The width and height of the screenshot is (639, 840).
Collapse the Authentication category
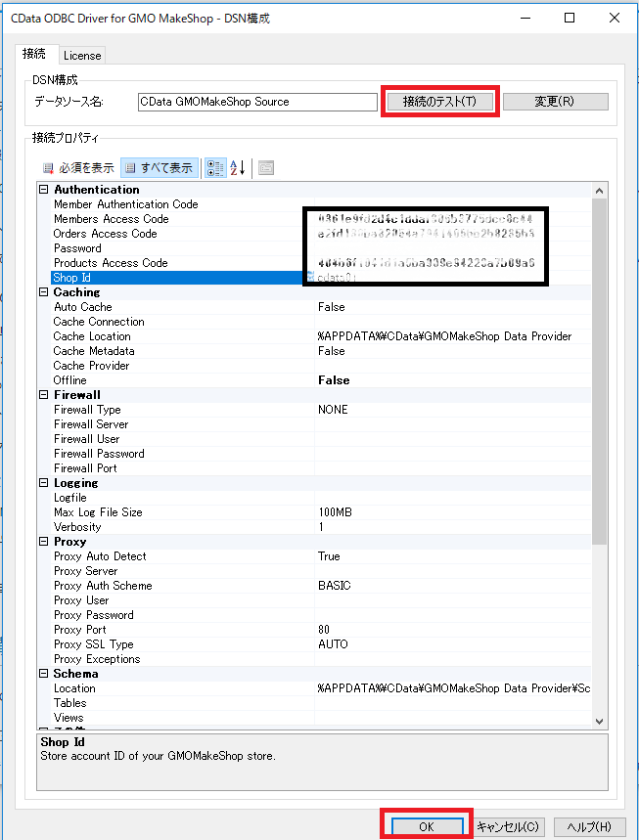(44, 190)
